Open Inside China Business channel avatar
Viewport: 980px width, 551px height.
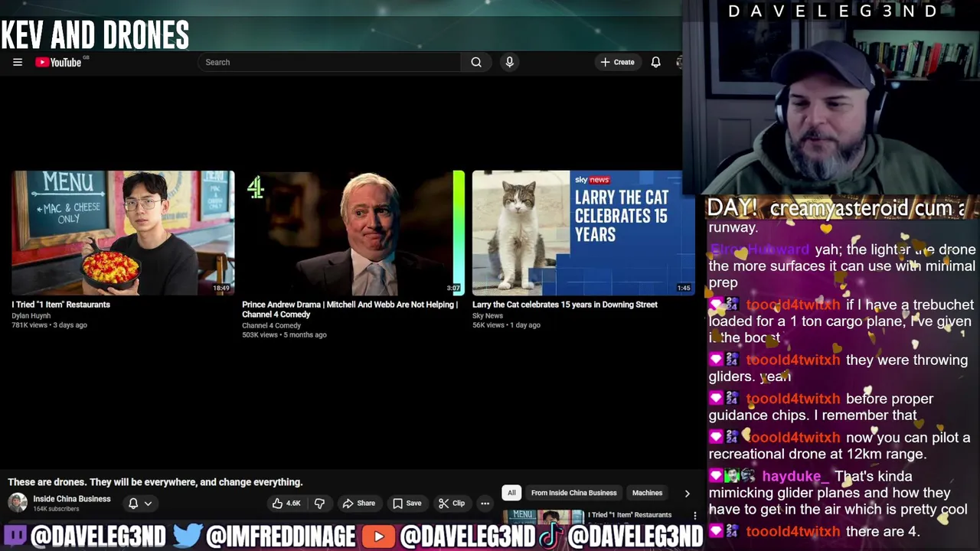(18, 503)
